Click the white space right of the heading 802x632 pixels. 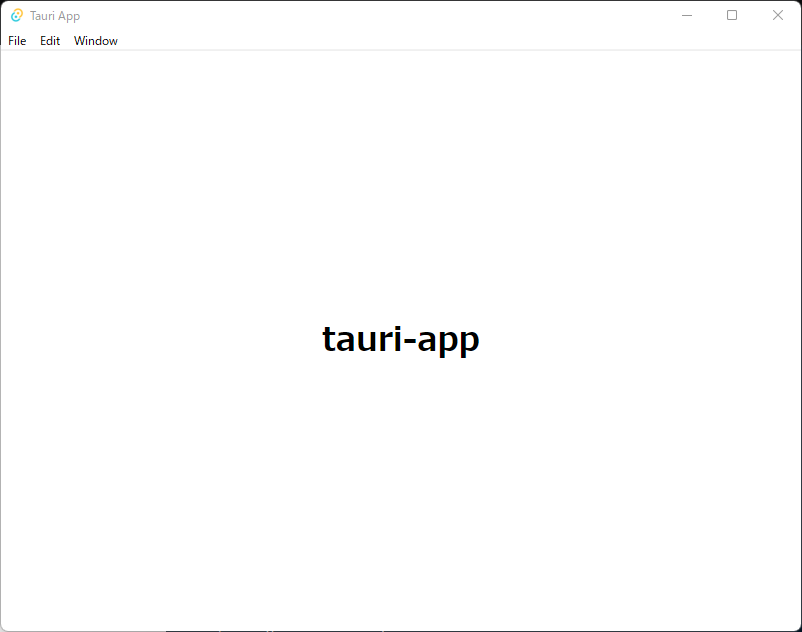640,340
